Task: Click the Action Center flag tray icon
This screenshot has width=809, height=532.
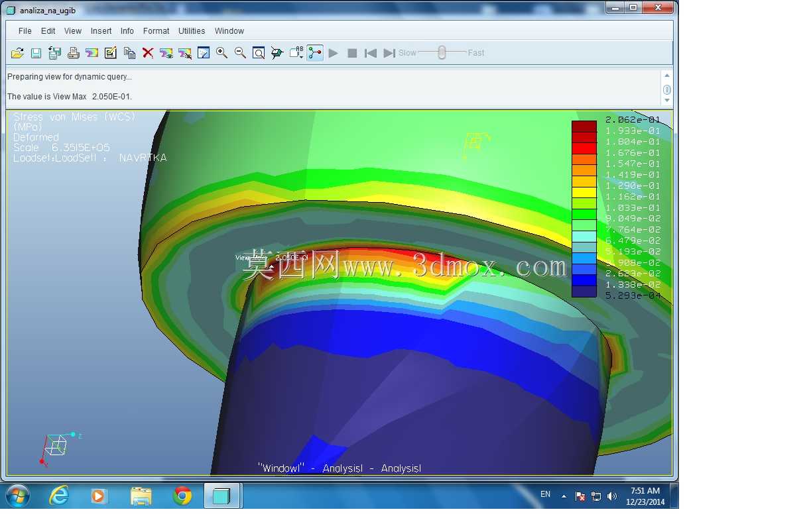Action: 580,496
